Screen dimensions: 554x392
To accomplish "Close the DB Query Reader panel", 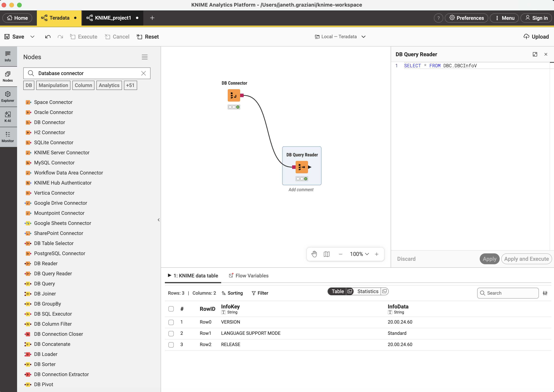I will [546, 54].
